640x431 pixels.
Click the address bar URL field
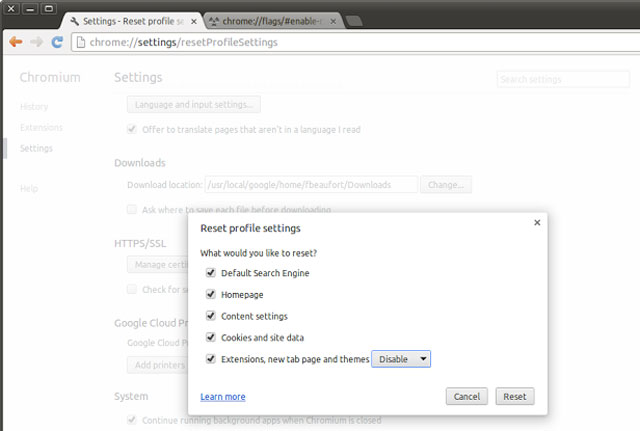300,42
